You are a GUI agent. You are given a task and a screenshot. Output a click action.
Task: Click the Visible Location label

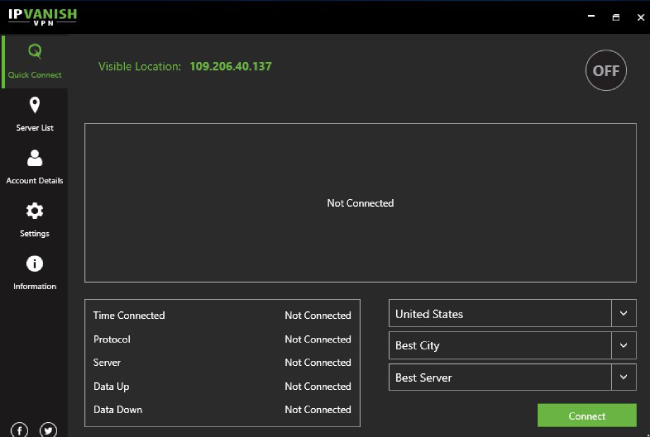coord(140,66)
